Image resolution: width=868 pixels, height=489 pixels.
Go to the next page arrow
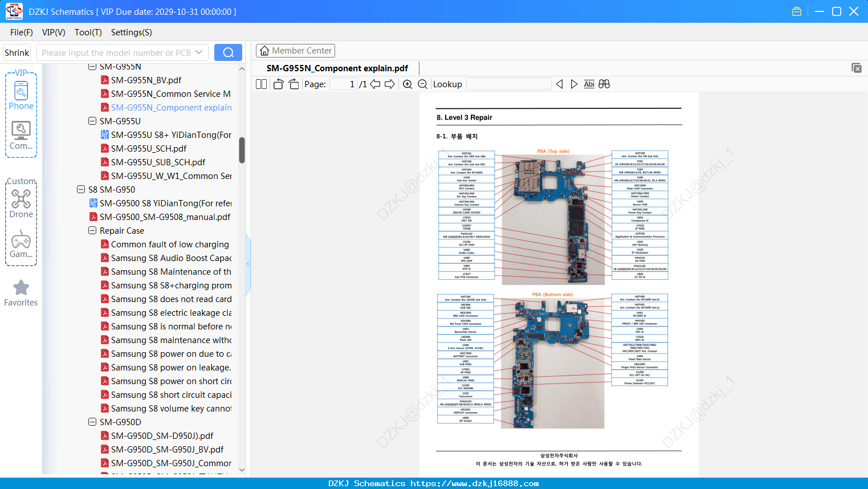[390, 84]
